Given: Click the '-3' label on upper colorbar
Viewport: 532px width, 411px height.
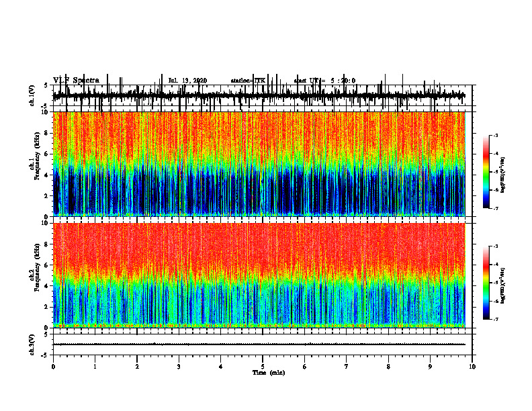Looking at the screenshot, I should 495,136.
